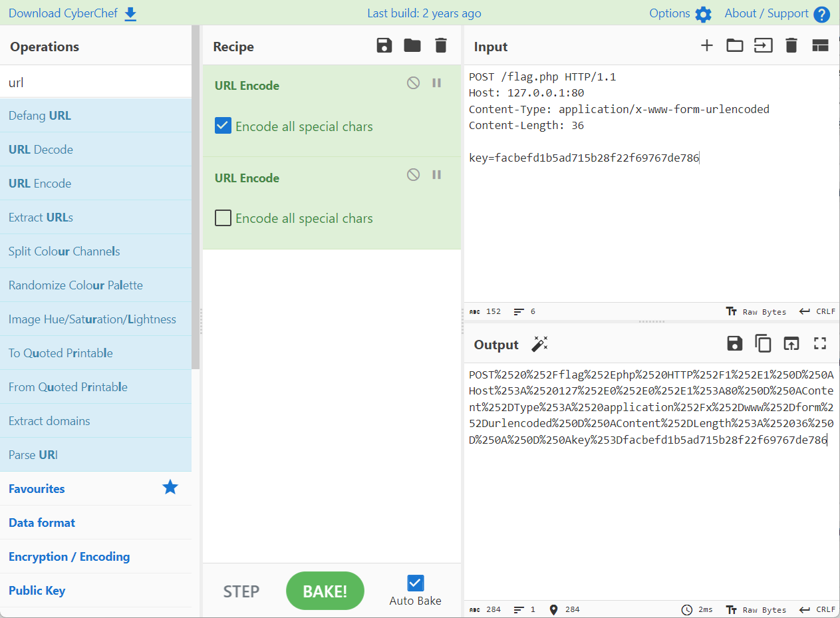Choose the Defang URL operation
840x618 pixels.
coord(40,116)
